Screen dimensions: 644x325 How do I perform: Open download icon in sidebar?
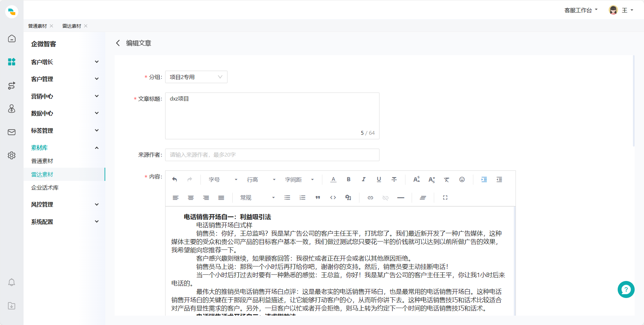pos(12,306)
